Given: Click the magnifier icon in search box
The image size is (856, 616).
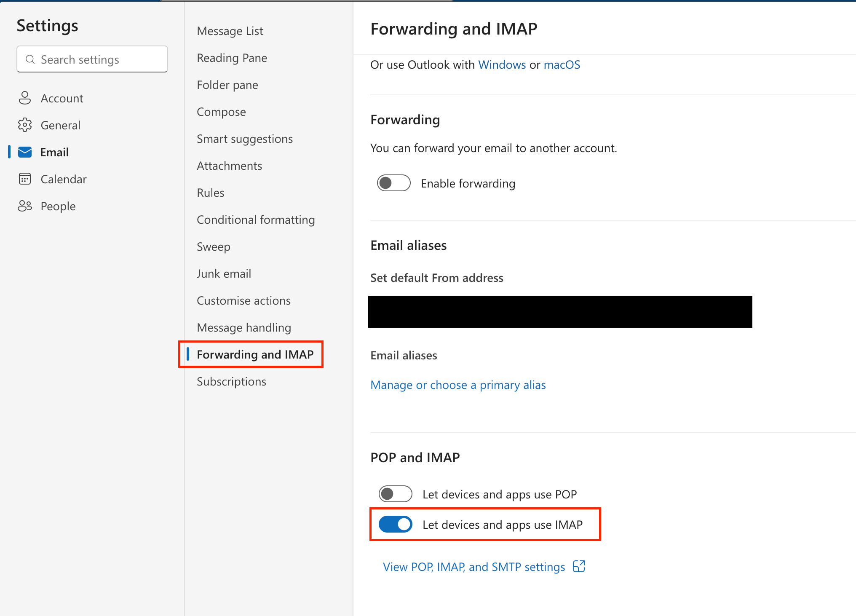Looking at the screenshot, I should 30,59.
